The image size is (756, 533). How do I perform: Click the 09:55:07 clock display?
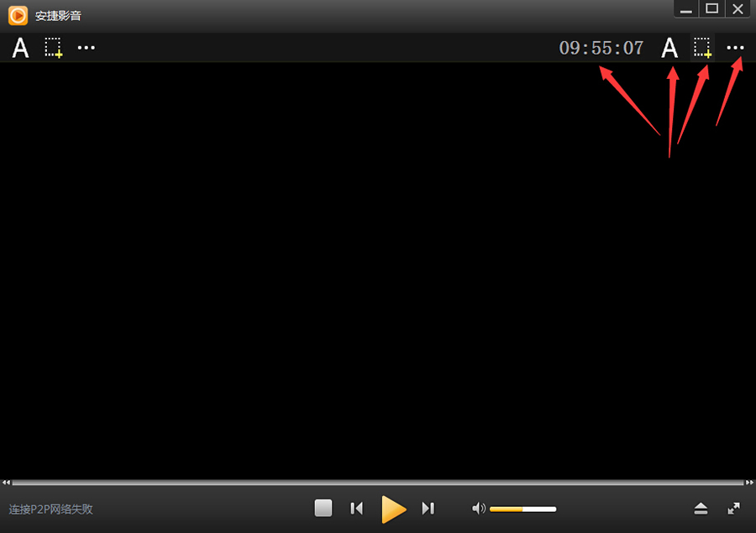[601, 48]
